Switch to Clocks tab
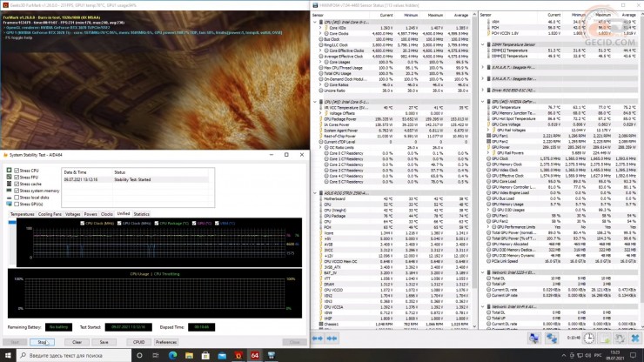Viewport: 644px width, 362px height. 107,214
